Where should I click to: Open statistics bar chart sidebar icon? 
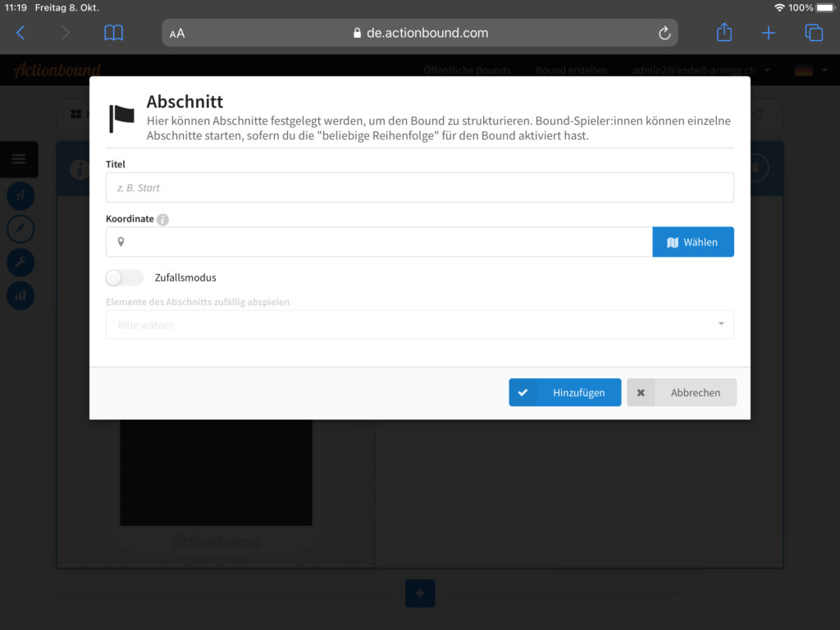click(x=21, y=294)
